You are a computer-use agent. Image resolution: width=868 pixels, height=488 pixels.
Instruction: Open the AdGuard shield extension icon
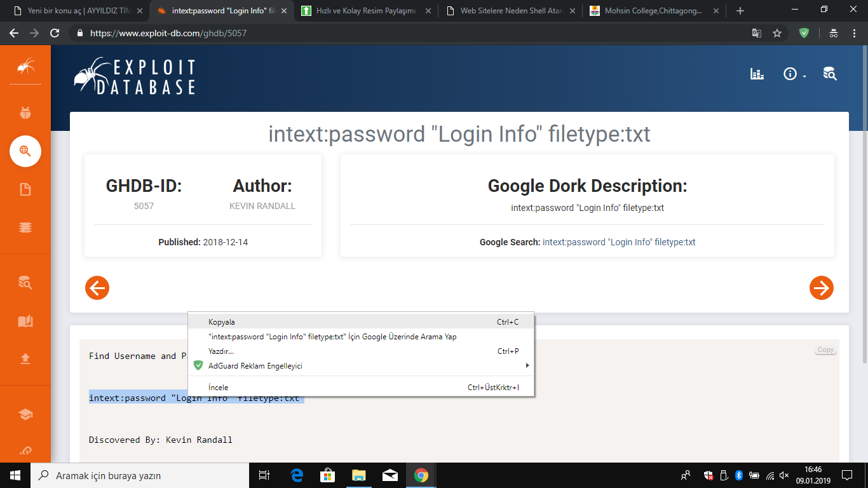pyautogui.click(x=804, y=33)
